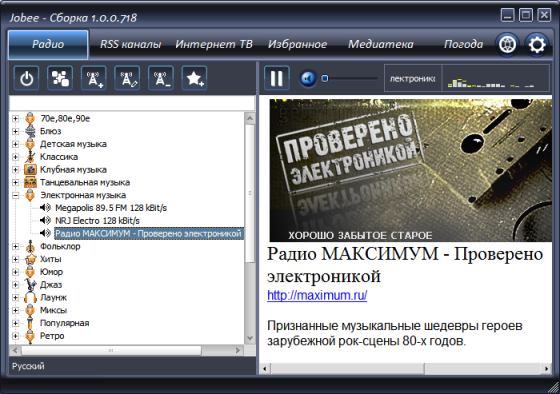Click the Клубная музыка radio icon
The image size is (560, 394).
click(30, 170)
